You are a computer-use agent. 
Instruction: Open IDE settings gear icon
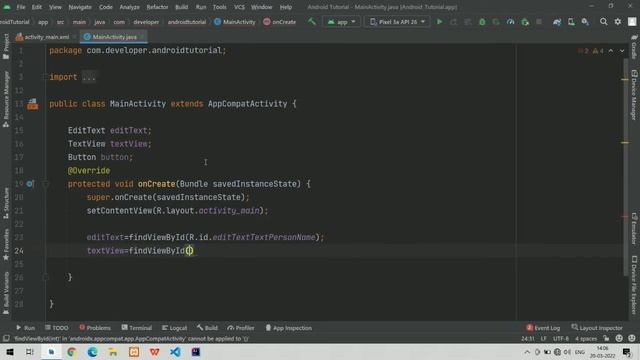tap(618, 22)
